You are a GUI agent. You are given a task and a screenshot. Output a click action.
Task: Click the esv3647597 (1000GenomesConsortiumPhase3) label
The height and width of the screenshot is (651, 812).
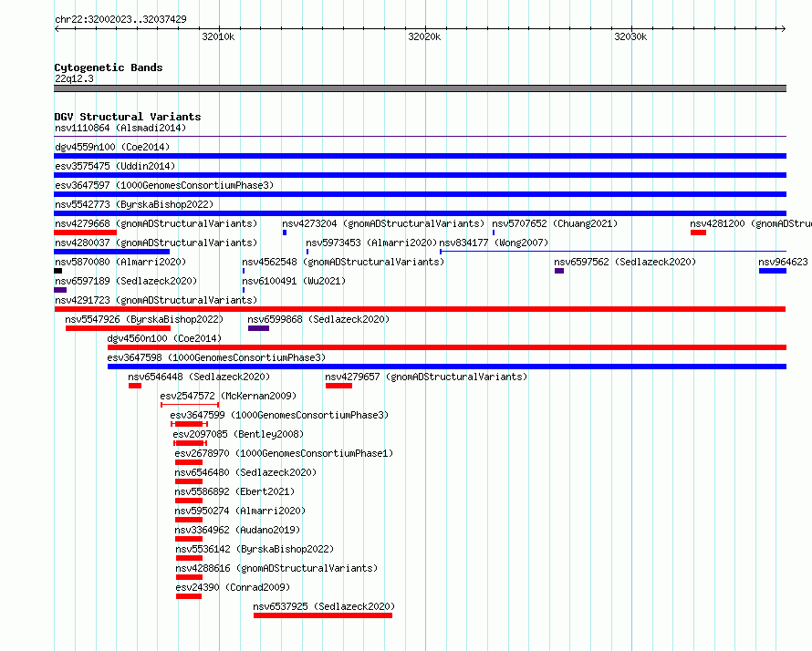tap(164, 185)
